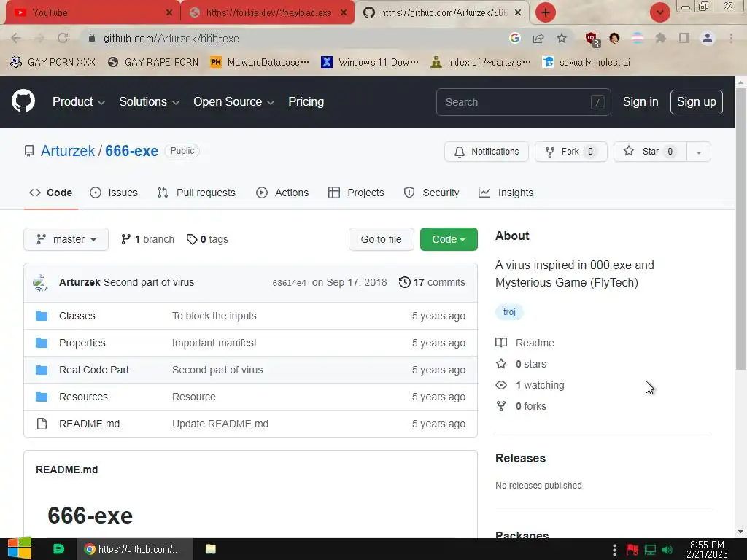Open Issues tab of repository
The width and height of the screenshot is (747, 560).
point(114,192)
